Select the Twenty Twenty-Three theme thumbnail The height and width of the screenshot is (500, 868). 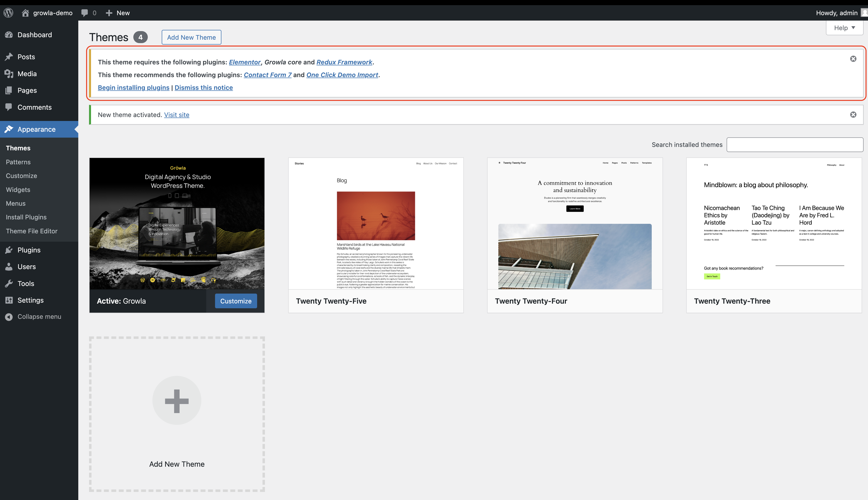774,223
